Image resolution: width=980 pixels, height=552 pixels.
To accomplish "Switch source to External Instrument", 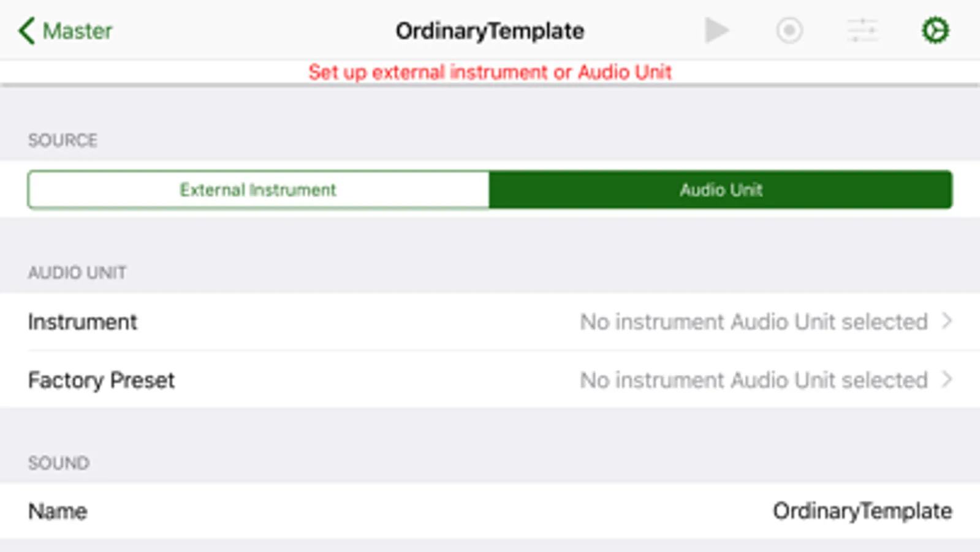I will pyautogui.click(x=258, y=190).
